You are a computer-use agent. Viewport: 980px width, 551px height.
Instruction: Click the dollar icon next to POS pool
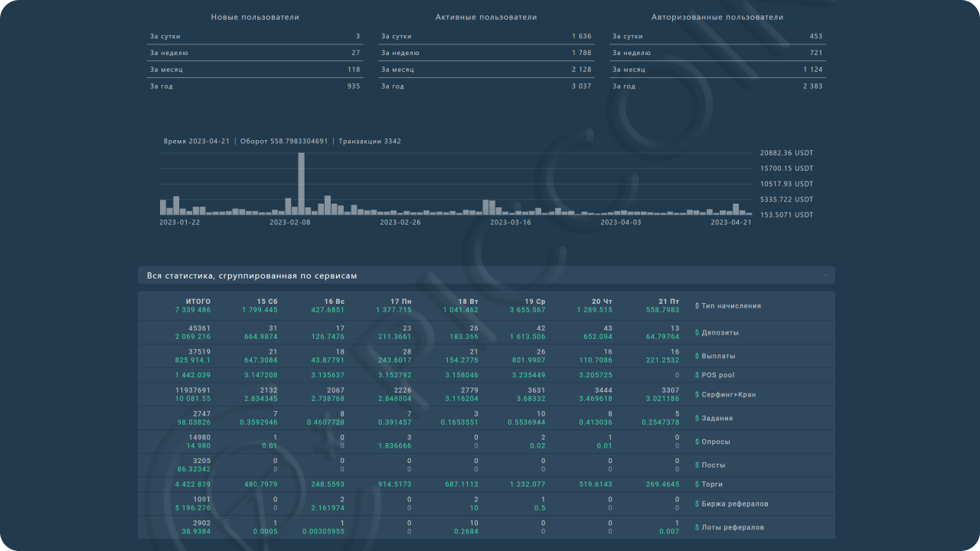point(697,376)
